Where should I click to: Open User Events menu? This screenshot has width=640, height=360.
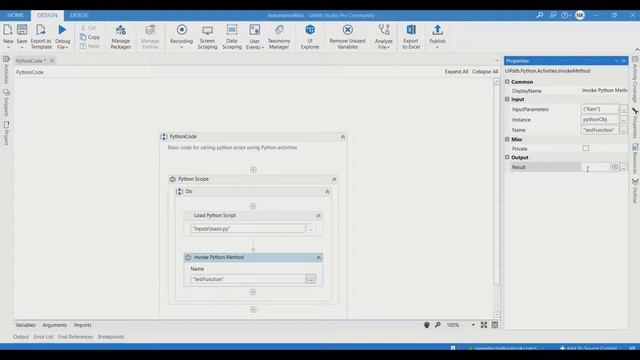pyautogui.click(x=255, y=37)
